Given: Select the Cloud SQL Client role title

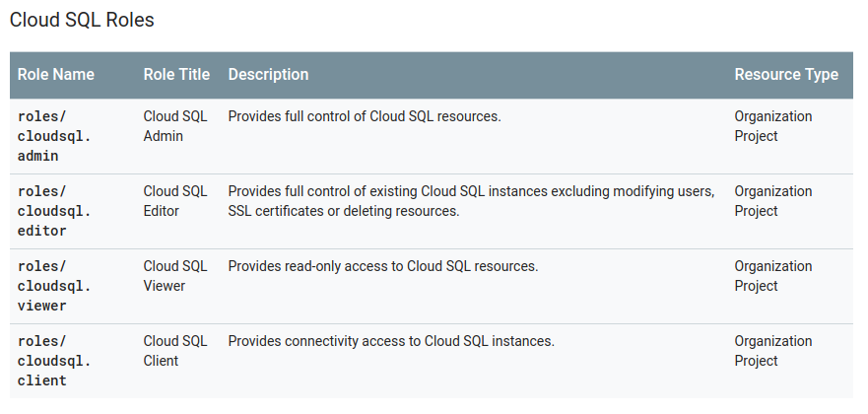Looking at the screenshot, I should tap(175, 351).
